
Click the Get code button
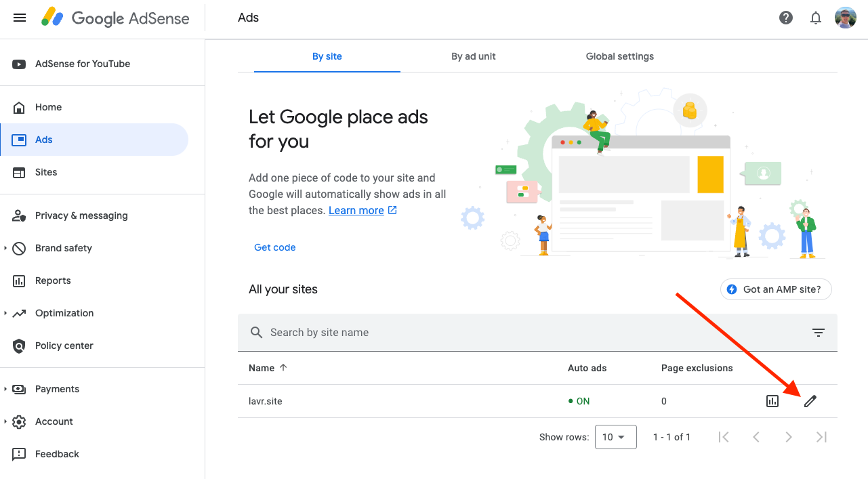point(274,247)
